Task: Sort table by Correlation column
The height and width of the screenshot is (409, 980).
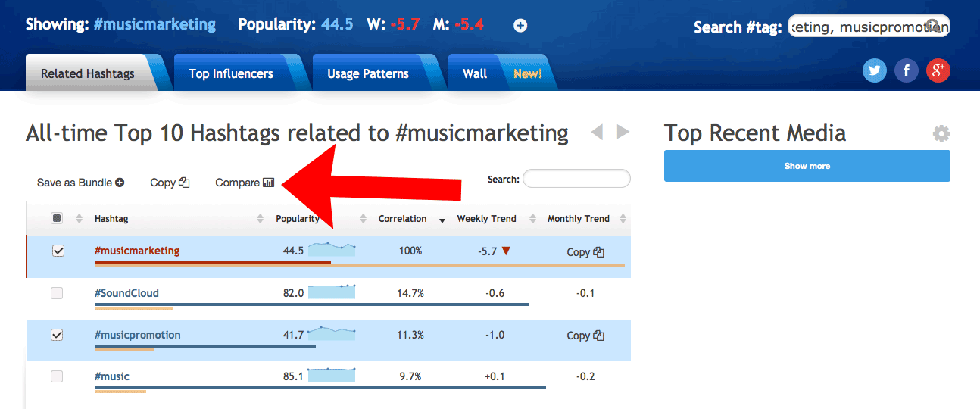Action: [x=403, y=219]
